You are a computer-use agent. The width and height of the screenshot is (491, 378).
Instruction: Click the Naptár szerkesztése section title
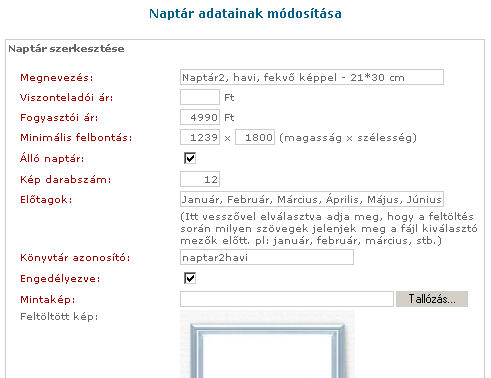tap(66, 49)
